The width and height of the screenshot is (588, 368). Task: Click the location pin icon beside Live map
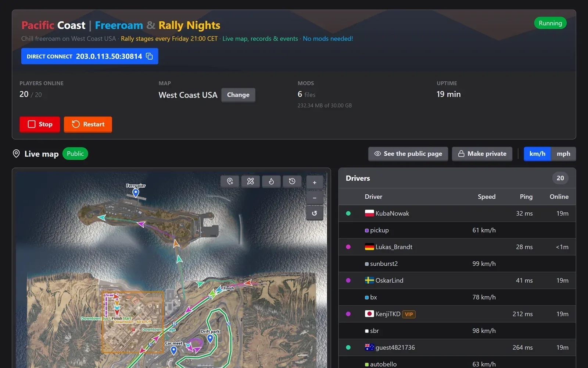pyautogui.click(x=16, y=154)
